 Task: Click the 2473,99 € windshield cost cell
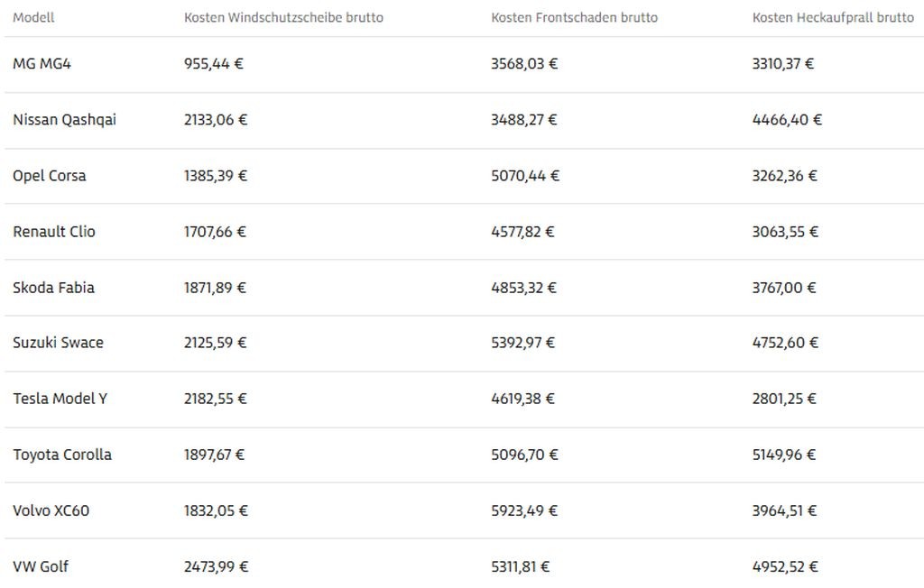pyautogui.click(x=216, y=566)
